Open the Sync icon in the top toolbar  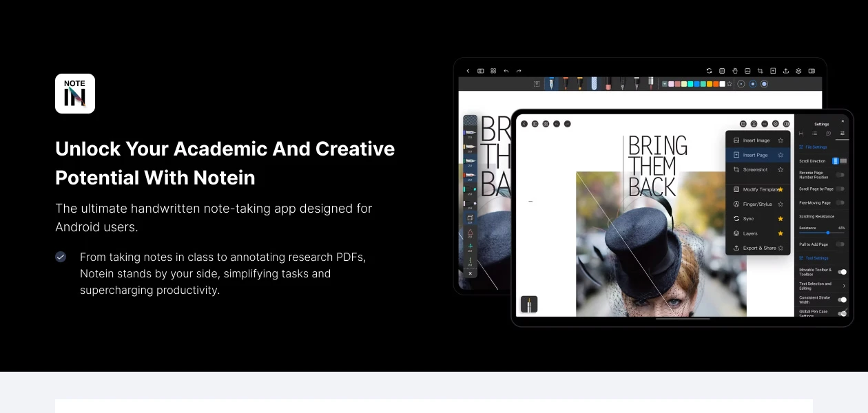click(x=710, y=70)
